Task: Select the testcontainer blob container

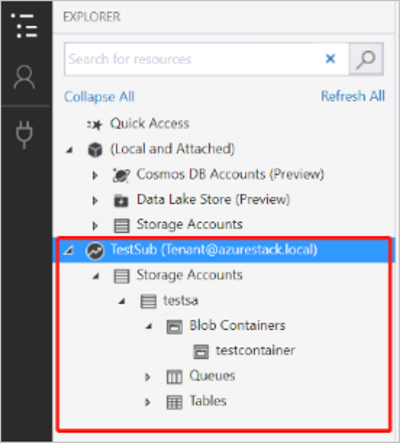Action: tap(255, 350)
